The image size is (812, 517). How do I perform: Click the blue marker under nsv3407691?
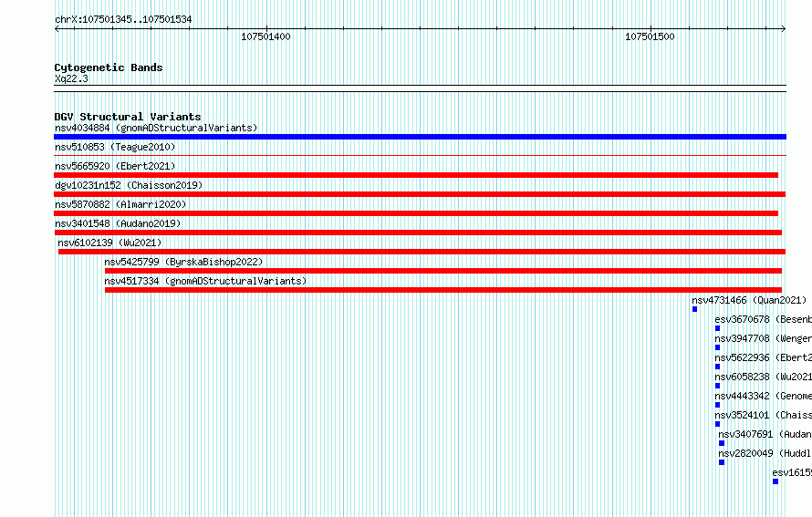pos(722,443)
